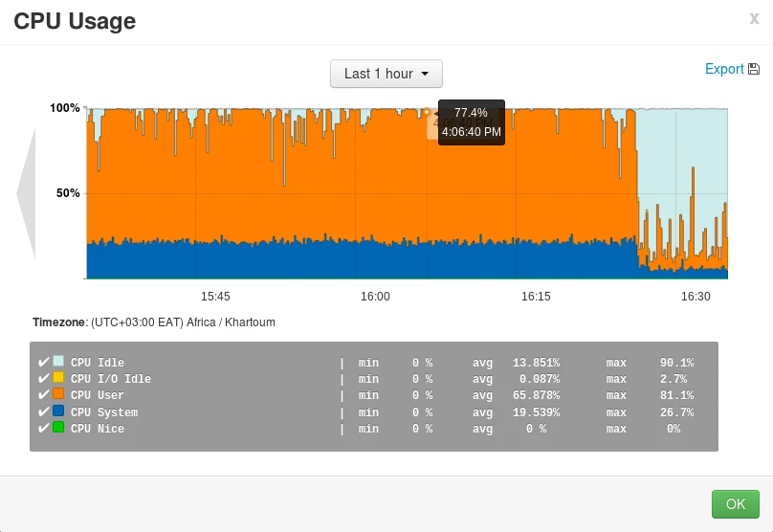Click the grey left arrow to view earlier data
Image resolution: width=773 pixels, height=532 pixels.
26,192
